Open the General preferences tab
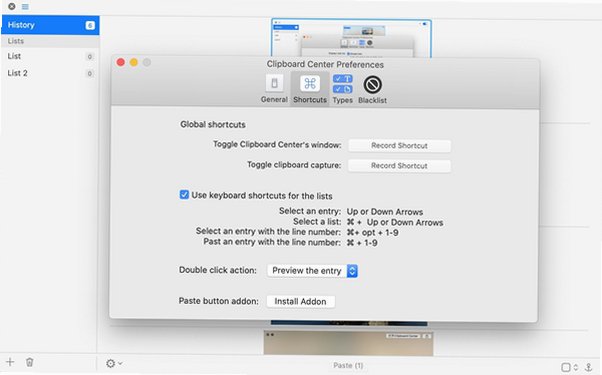The height and width of the screenshot is (375, 602). pos(274,89)
